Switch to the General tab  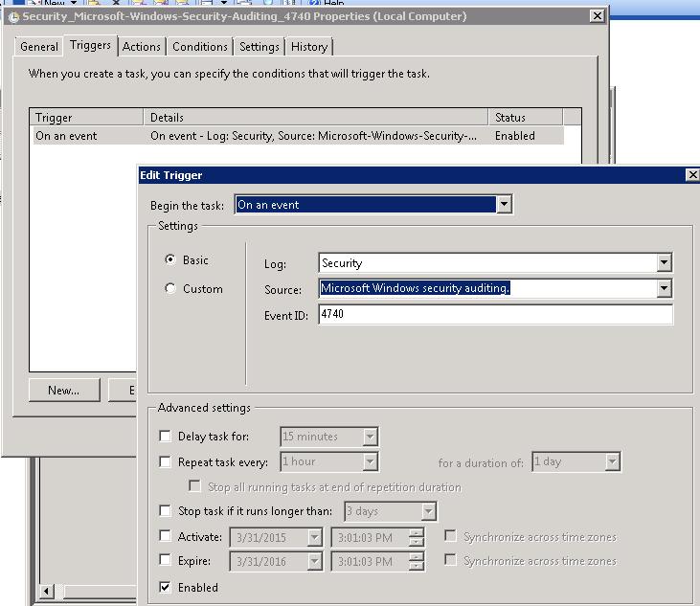point(39,46)
